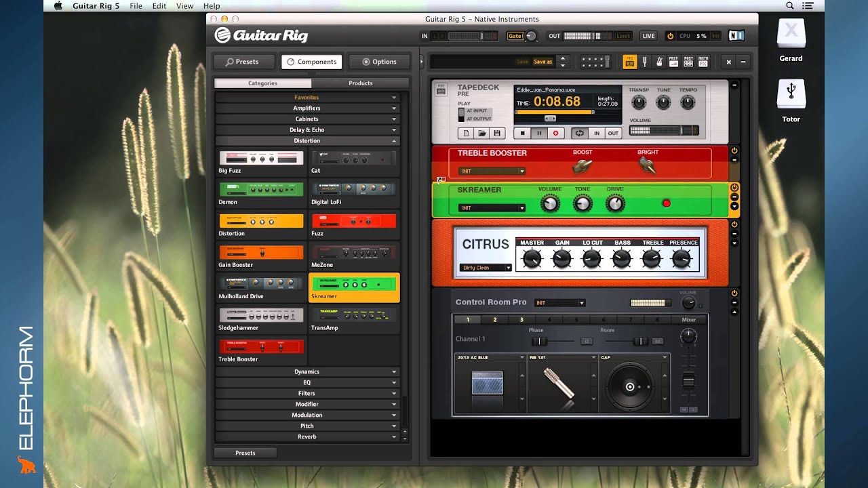Open the Control Room Pro INIT dropdown

click(x=560, y=303)
